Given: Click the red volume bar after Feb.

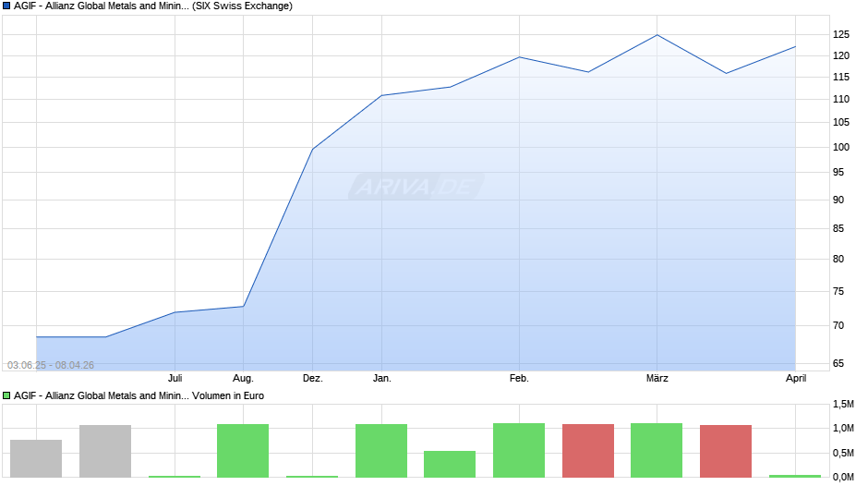Looking at the screenshot, I should coord(588,451).
